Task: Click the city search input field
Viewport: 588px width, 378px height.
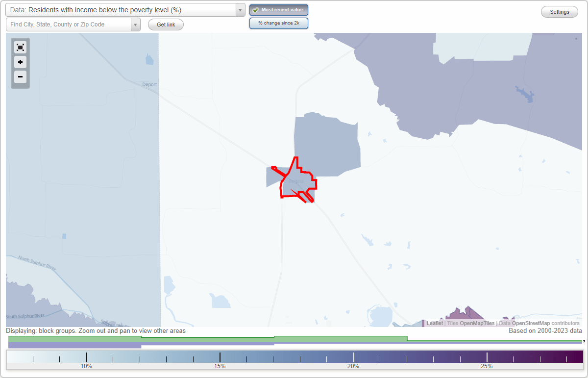Action: click(69, 24)
